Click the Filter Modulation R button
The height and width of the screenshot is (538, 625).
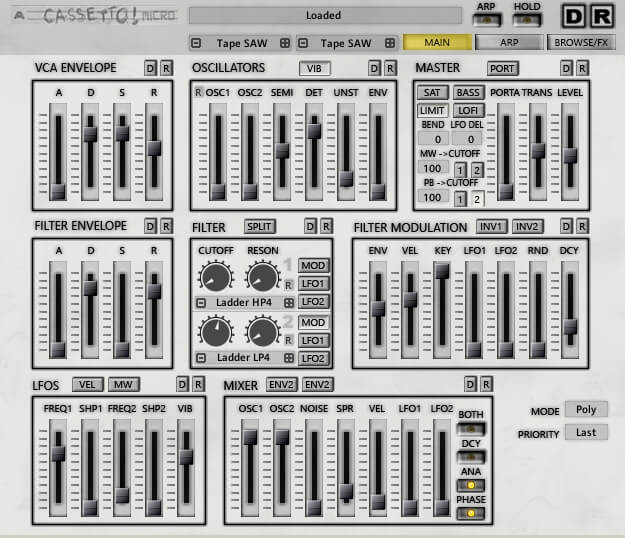pos(582,226)
